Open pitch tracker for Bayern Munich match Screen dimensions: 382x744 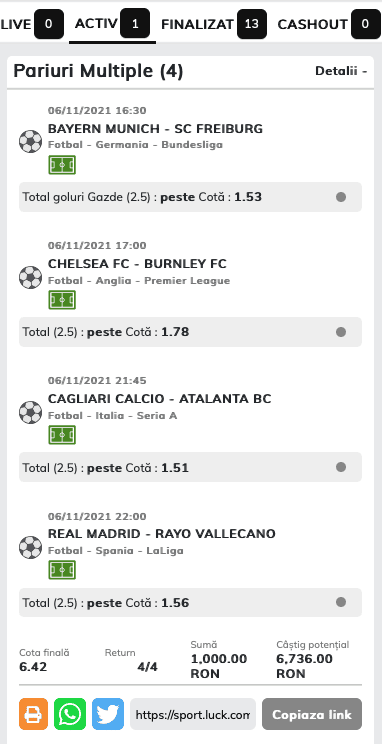pos(62,165)
